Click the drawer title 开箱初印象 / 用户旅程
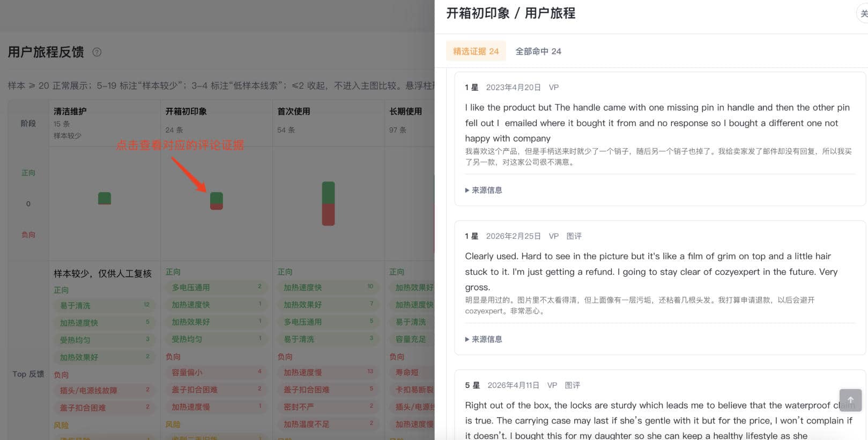The image size is (868, 440). [511, 13]
